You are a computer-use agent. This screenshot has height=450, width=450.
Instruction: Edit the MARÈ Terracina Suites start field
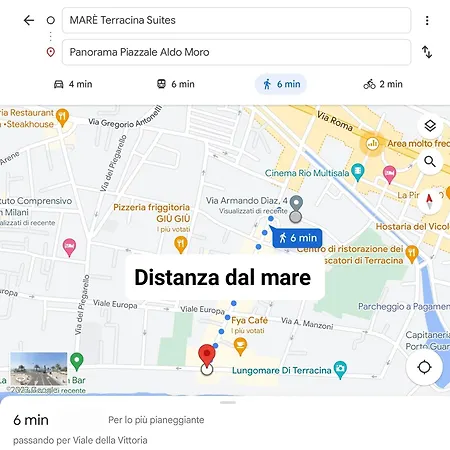point(236,20)
